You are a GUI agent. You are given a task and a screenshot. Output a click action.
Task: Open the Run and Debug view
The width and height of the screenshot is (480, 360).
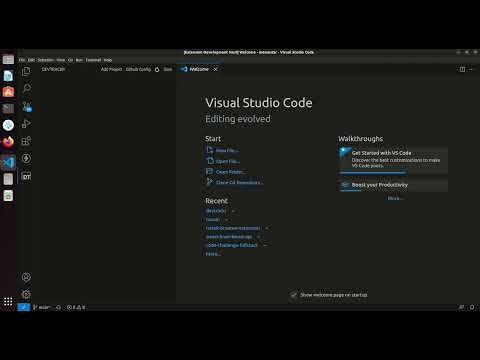click(26, 124)
